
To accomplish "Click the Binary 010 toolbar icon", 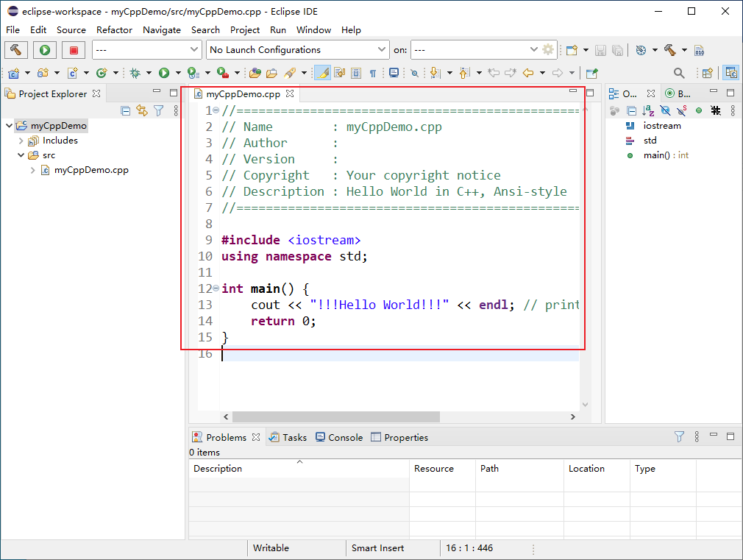I will (x=699, y=50).
